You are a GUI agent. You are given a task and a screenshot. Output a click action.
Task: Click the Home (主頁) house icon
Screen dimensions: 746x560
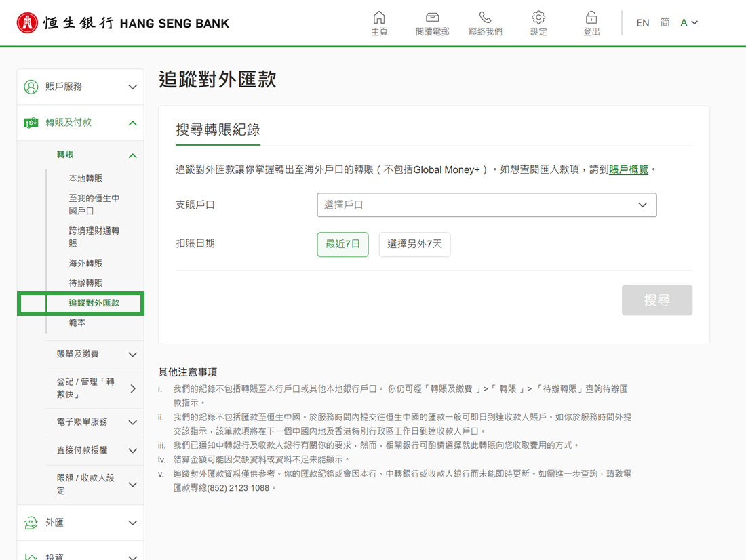[x=379, y=18]
